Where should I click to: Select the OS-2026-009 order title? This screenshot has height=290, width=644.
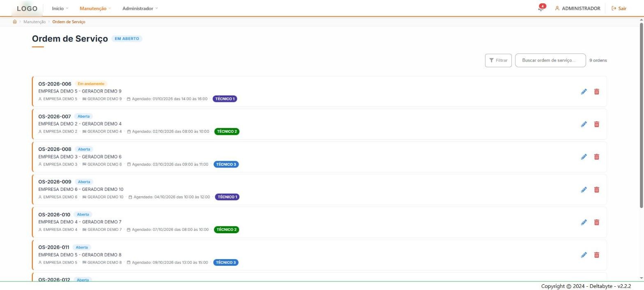(x=55, y=182)
